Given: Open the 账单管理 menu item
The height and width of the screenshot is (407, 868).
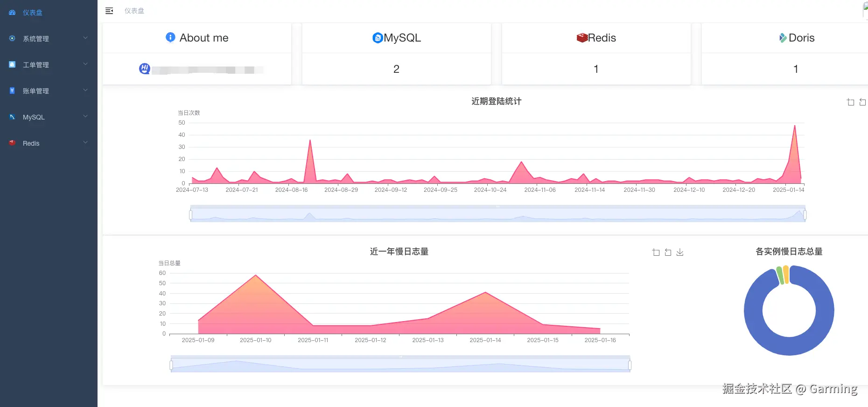Looking at the screenshot, I should pos(49,91).
